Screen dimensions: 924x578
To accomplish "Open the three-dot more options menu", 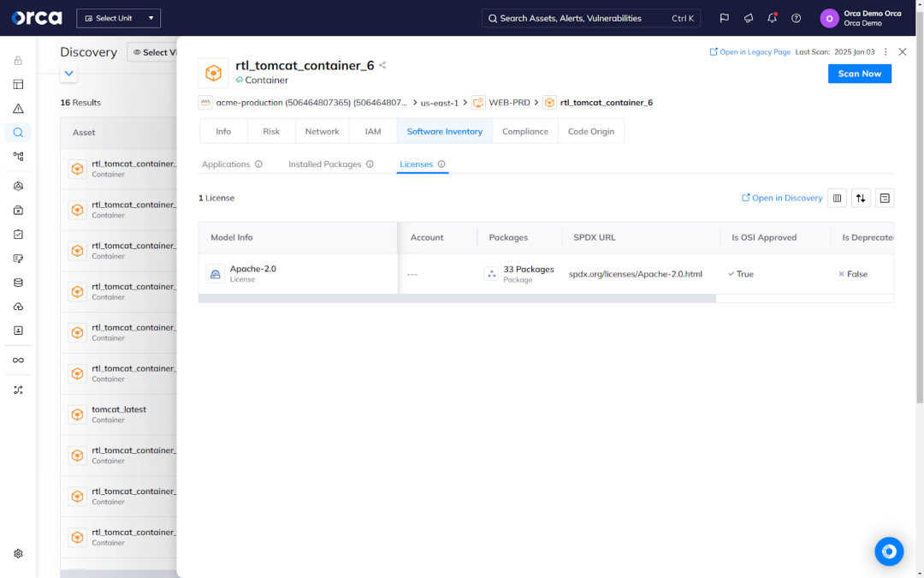I will pyautogui.click(x=885, y=52).
